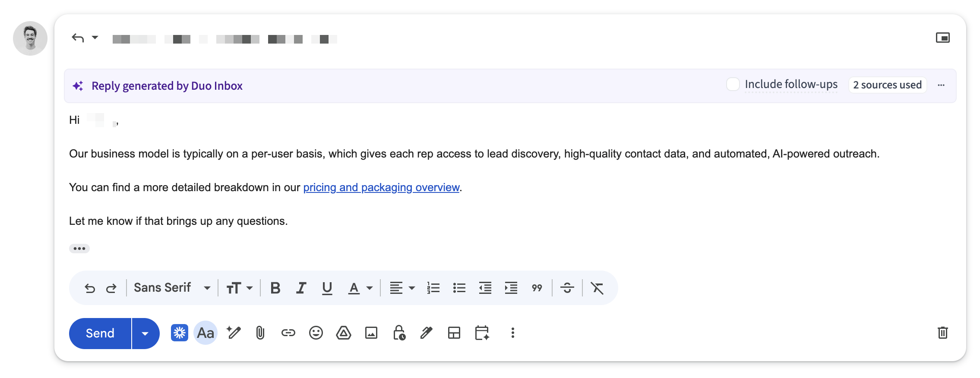Screen dimensions: 980x378
Task: Enable the Include follow-ups checkbox
Action: coord(733,85)
